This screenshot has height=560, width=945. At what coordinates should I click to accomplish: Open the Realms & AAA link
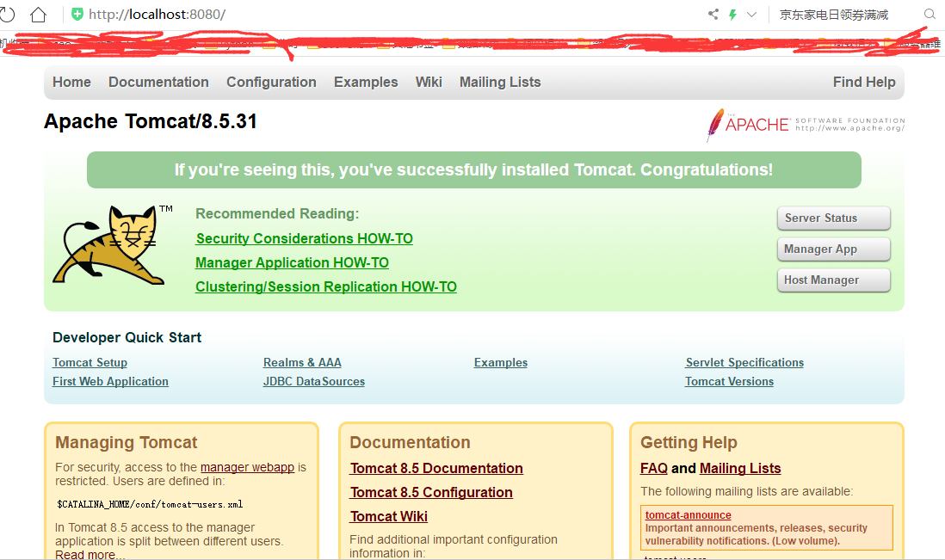click(302, 362)
